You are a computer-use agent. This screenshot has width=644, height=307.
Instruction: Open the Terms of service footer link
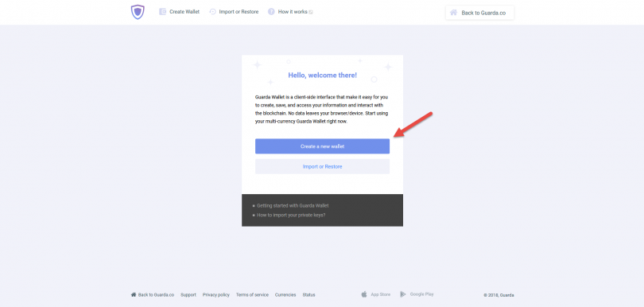click(x=252, y=294)
